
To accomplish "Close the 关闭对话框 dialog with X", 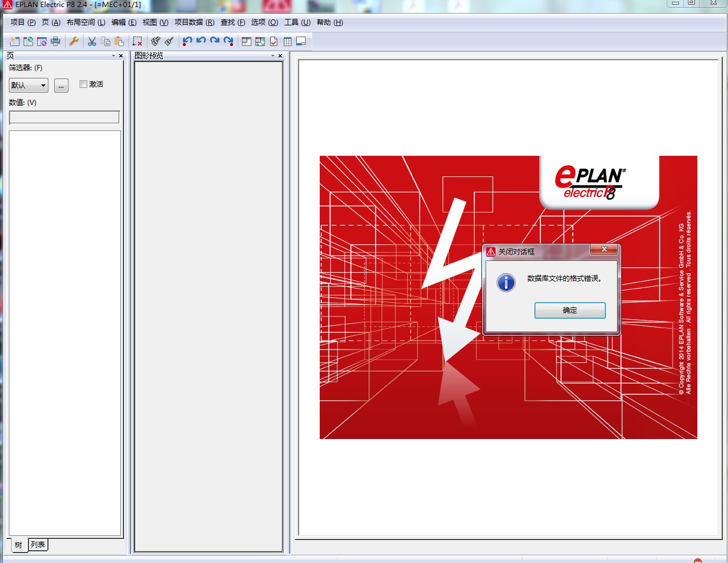I will click(x=604, y=250).
